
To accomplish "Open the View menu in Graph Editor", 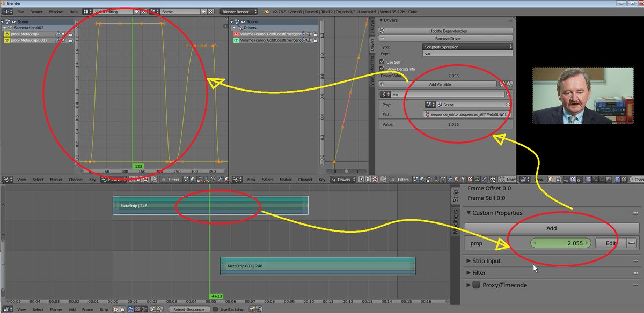I will pos(21,180).
